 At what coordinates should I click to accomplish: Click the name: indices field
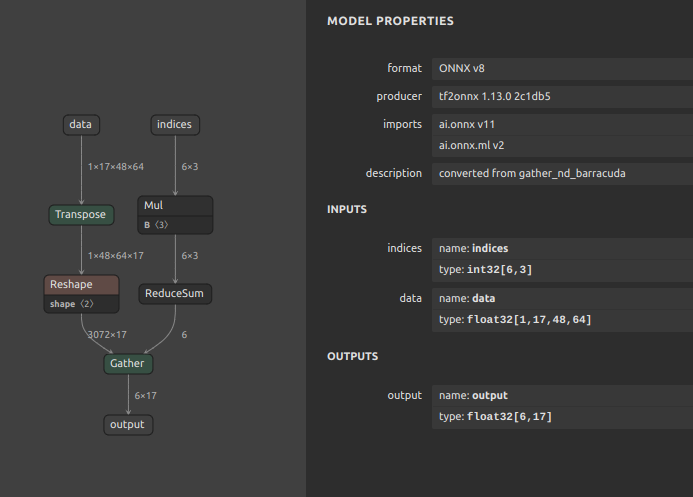click(562, 249)
